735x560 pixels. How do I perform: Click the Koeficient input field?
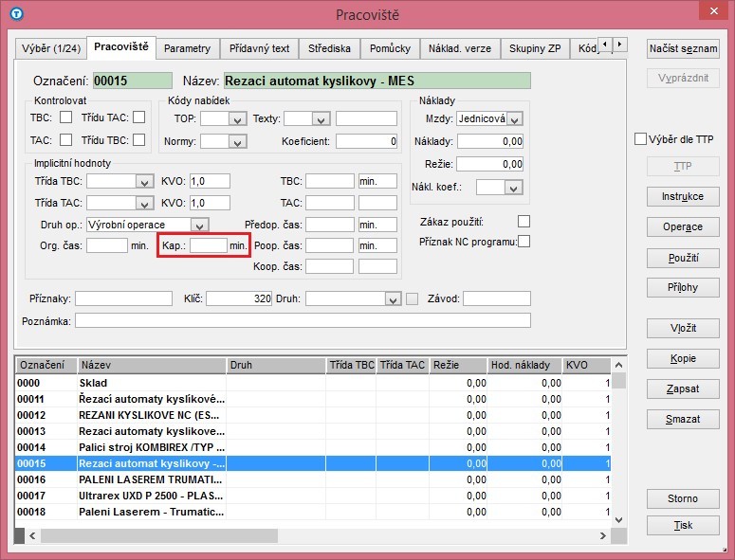pyautogui.click(x=367, y=141)
